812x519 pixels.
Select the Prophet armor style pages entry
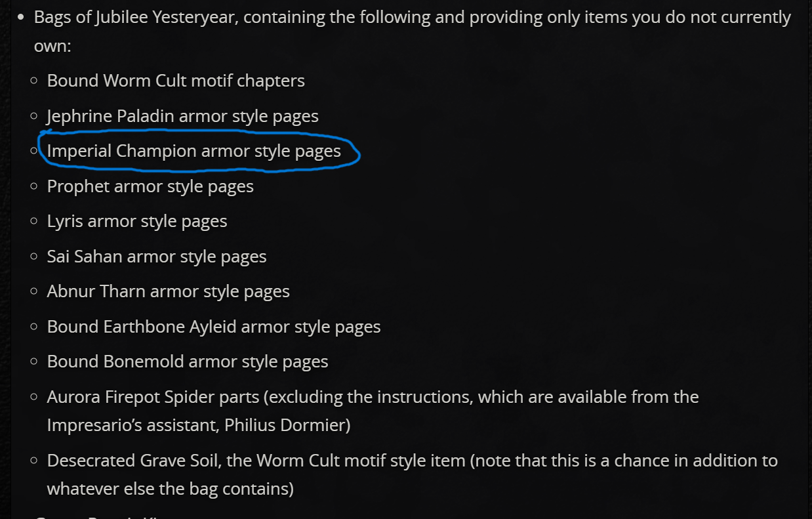click(150, 186)
